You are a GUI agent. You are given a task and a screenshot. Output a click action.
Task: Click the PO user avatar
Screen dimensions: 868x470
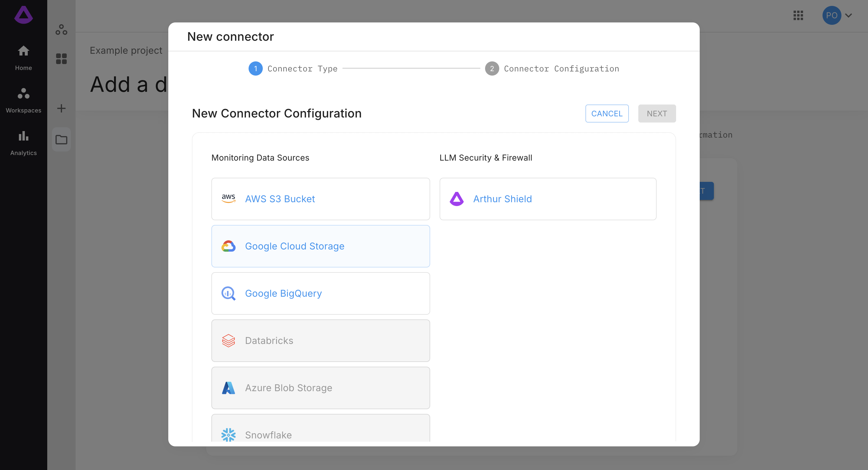click(832, 15)
